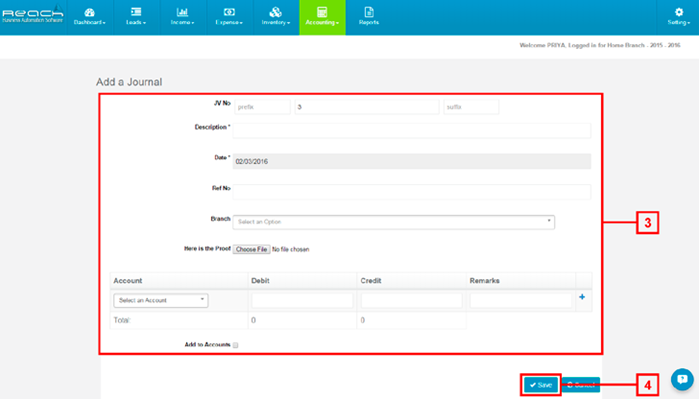The image size is (699, 399).
Task: Open the Select an Account dropdown
Action: 160,300
